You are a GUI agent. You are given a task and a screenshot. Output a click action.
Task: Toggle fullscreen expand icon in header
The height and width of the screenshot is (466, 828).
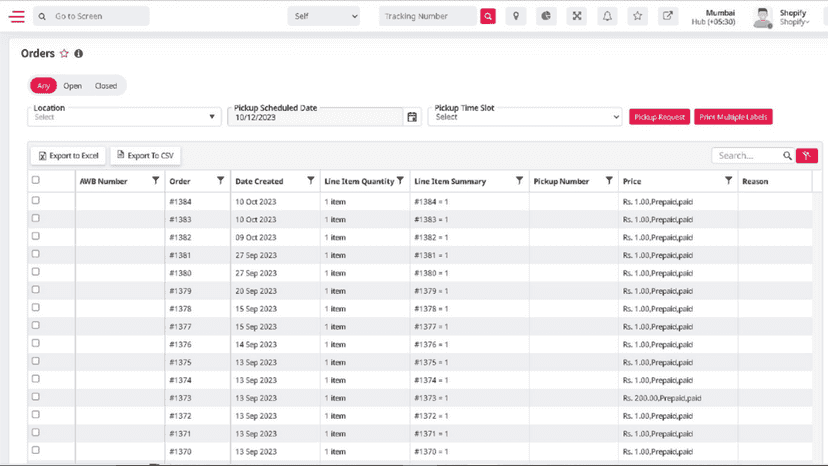click(577, 16)
